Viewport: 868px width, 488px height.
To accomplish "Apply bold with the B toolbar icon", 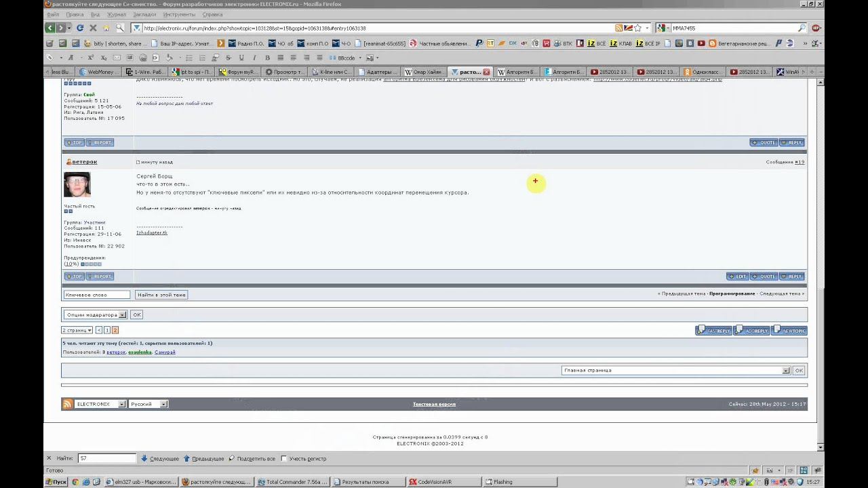I will click(x=268, y=58).
